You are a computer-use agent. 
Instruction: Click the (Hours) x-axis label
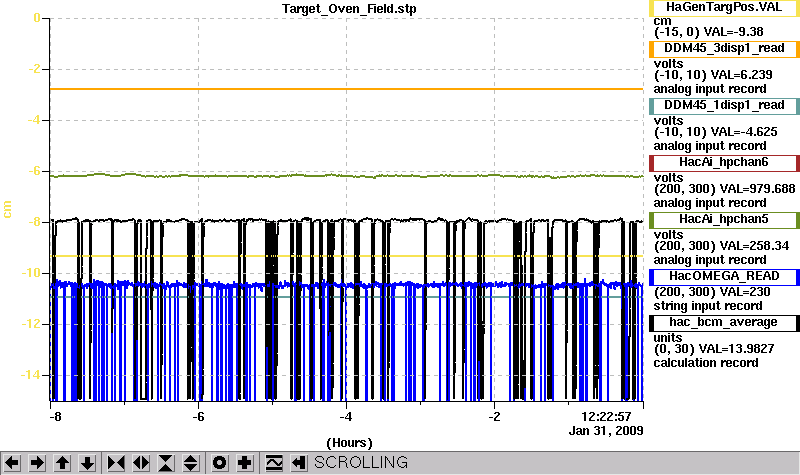[x=349, y=442]
